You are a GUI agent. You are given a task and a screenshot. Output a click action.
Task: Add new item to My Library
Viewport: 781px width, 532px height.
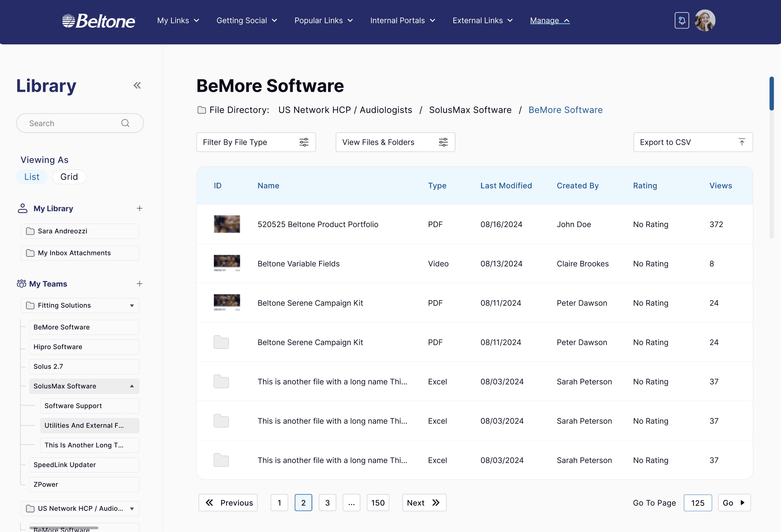139,208
